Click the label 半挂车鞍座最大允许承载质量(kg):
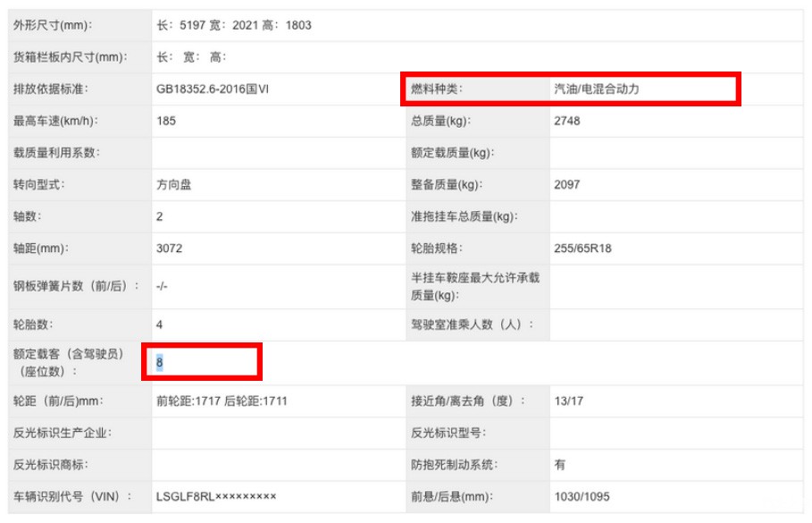The image size is (812, 523). click(x=475, y=287)
